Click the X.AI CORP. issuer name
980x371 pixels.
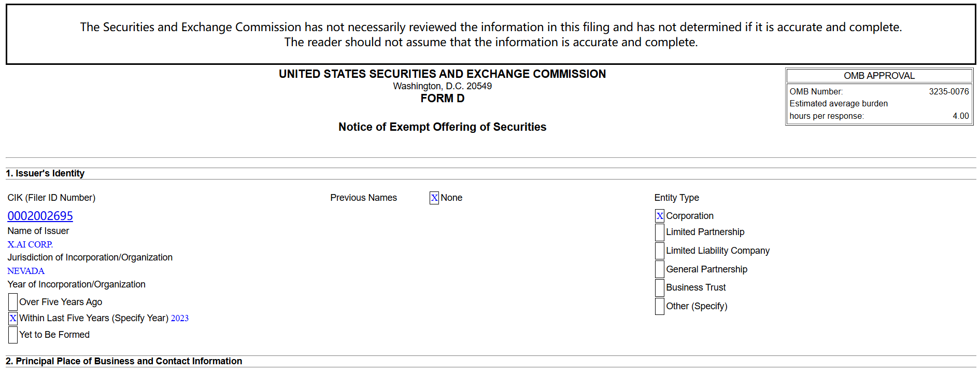point(30,244)
